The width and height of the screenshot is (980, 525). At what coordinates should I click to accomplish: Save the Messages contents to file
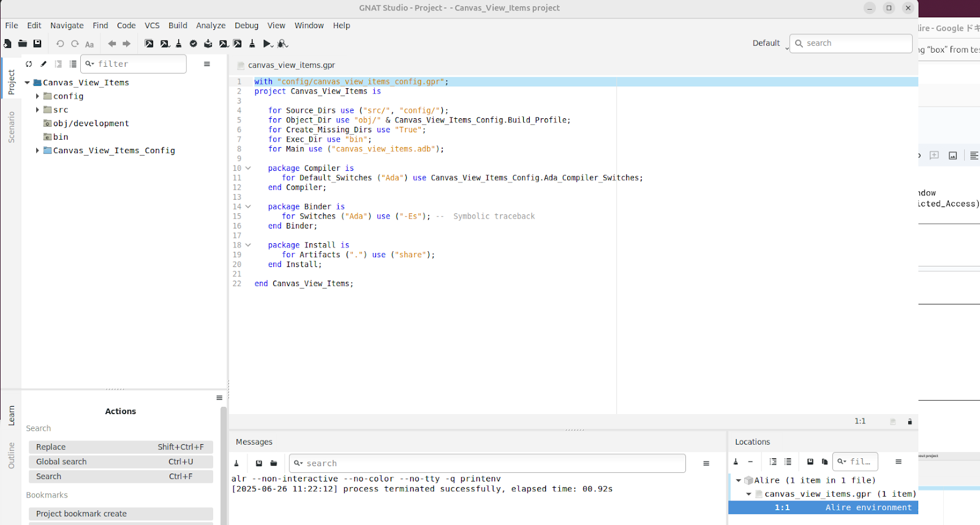pos(259,463)
